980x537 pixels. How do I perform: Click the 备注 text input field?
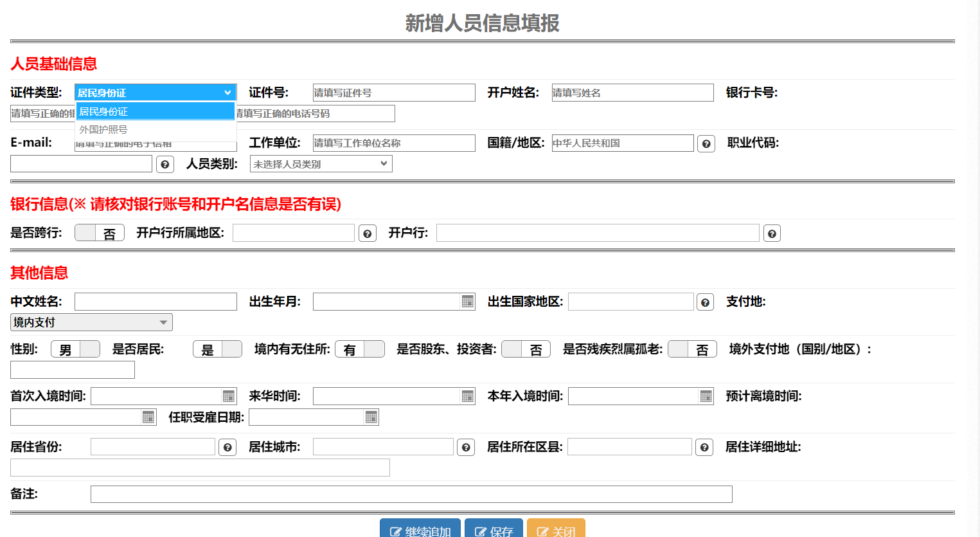[411, 494]
